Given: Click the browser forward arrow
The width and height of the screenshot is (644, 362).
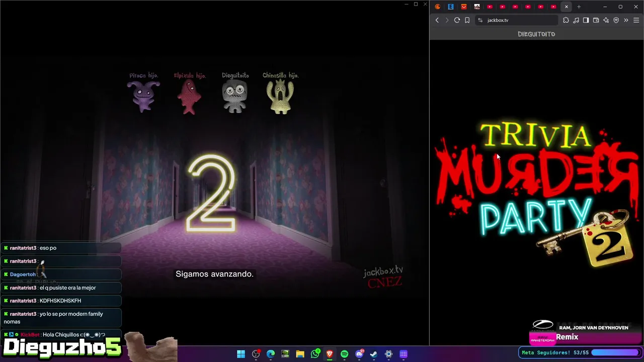Looking at the screenshot, I should click(447, 20).
